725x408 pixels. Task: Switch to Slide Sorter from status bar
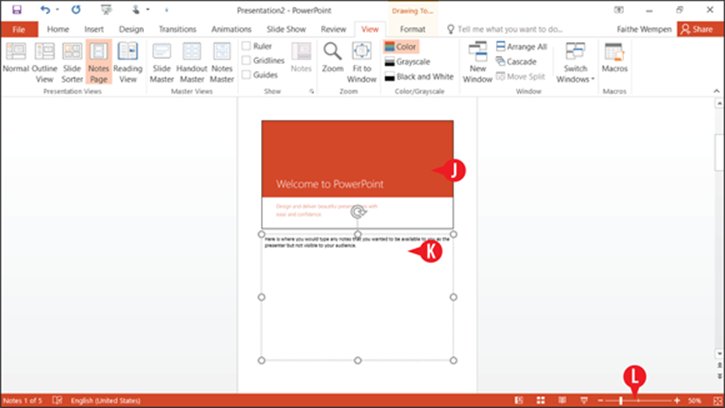(541, 400)
